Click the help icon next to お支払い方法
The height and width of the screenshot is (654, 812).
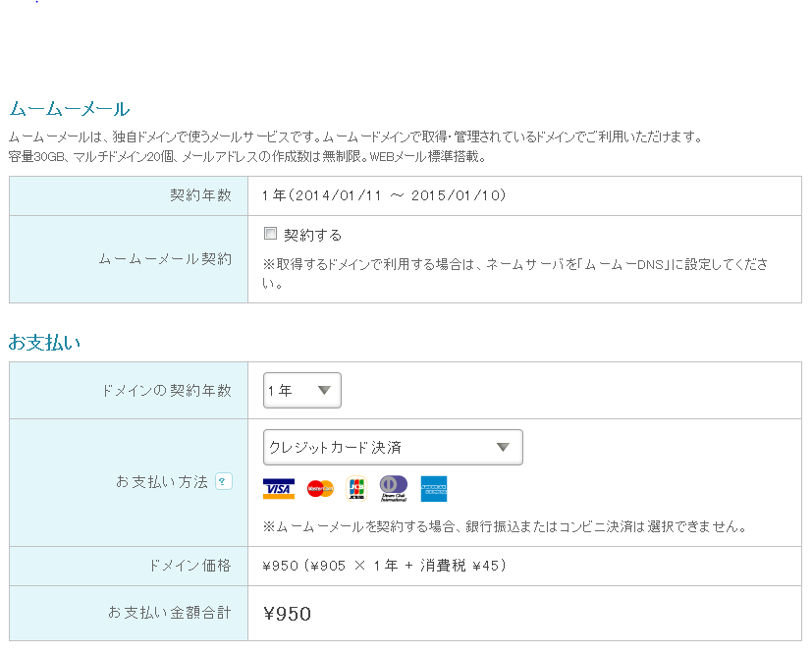click(x=224, y=481)
